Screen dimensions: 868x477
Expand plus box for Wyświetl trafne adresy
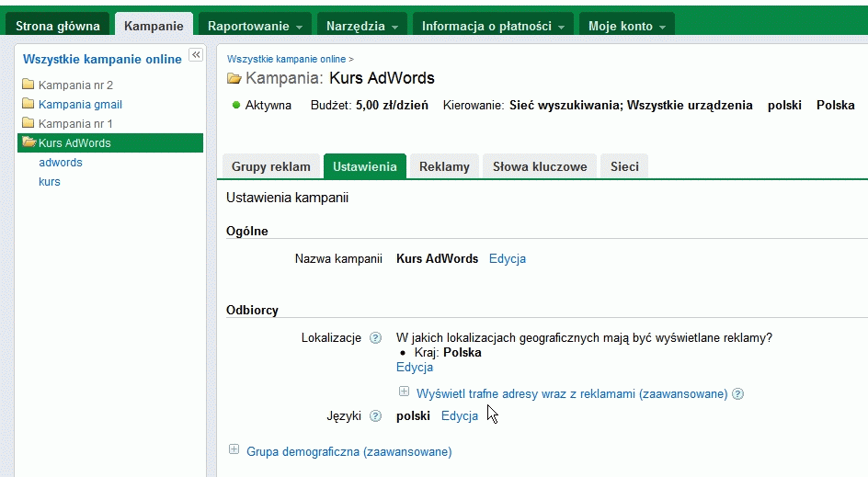(404, 392)
